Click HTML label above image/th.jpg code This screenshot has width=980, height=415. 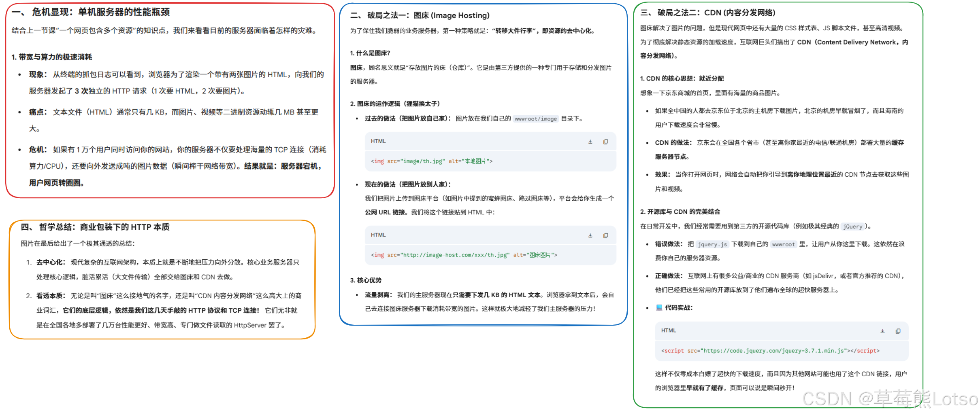[x=378, y=141]
